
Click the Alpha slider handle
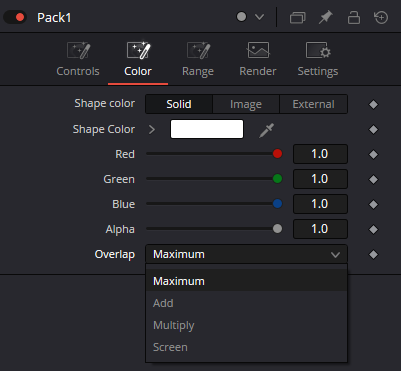click(x=277, y=229)
